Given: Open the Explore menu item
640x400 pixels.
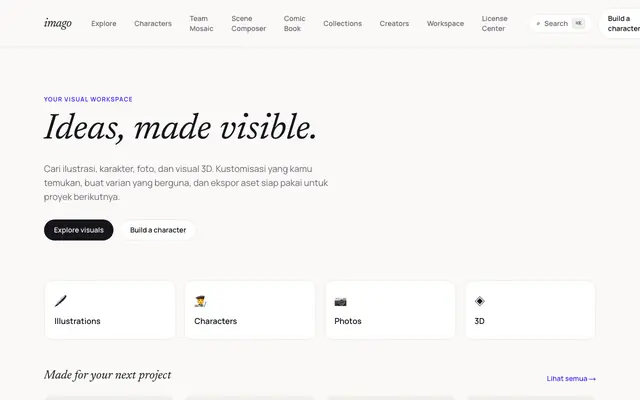Looking at the screenshot, I should pos(104,24).
